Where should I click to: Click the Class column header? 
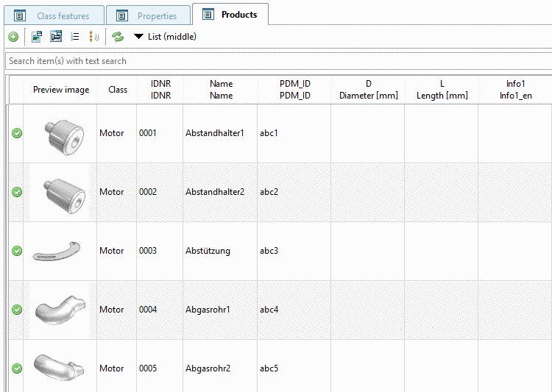pyautogui.click(x=118, y=90)
